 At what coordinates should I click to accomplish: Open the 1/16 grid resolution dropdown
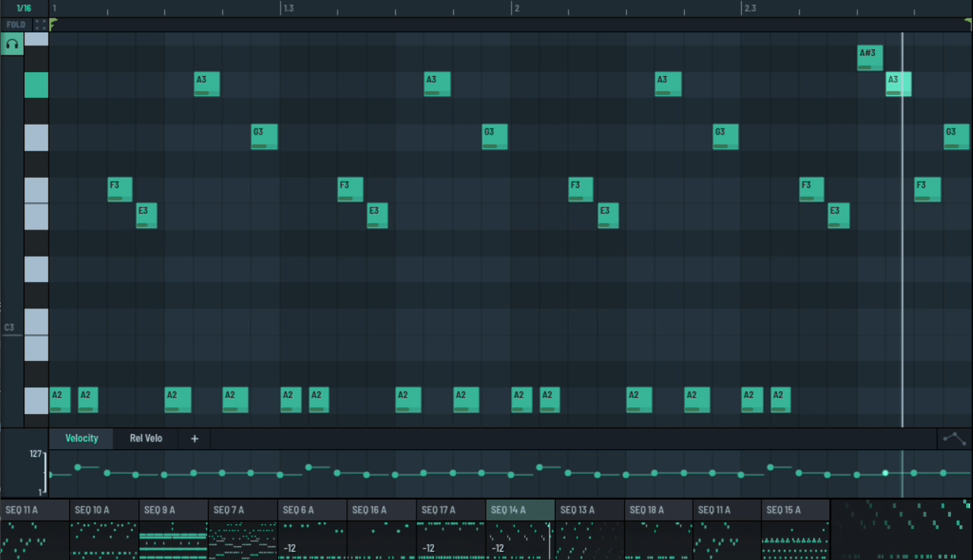[x=24, y=8]
